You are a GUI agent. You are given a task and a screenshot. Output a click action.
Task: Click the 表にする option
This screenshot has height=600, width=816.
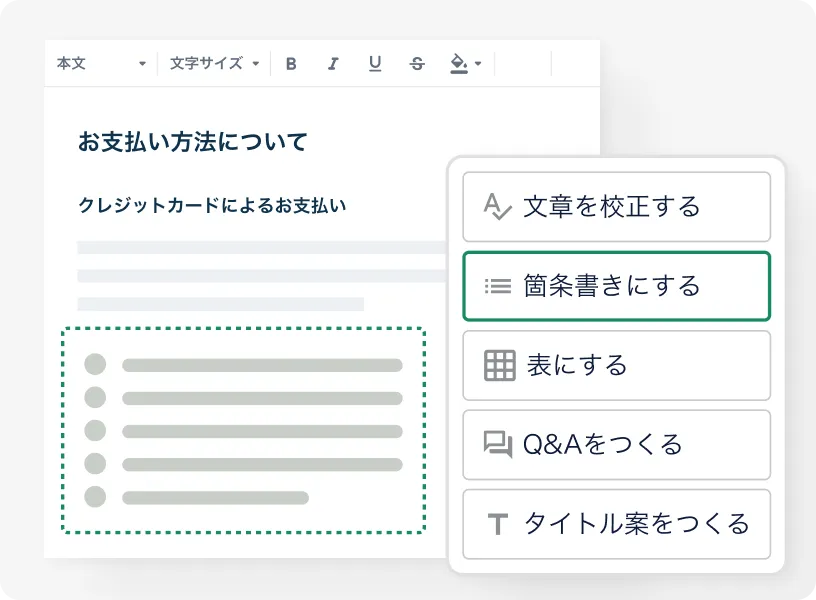[x=616, y=365]
